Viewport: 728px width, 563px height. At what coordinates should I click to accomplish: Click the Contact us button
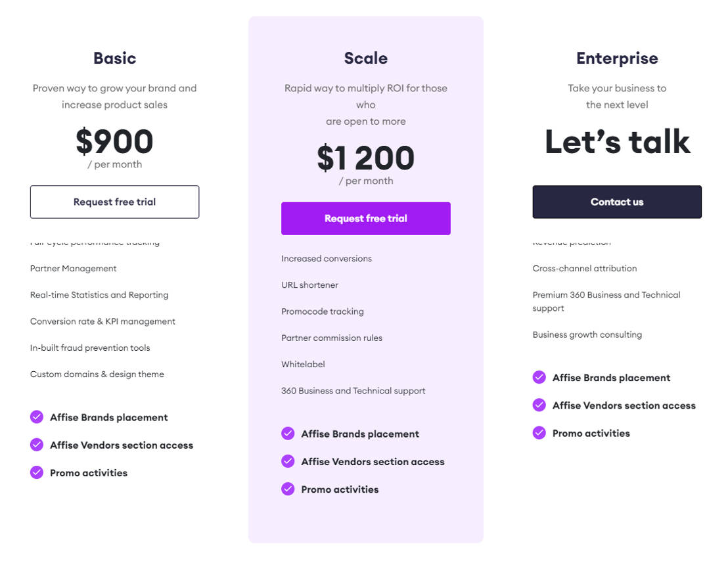coord(617,202)
